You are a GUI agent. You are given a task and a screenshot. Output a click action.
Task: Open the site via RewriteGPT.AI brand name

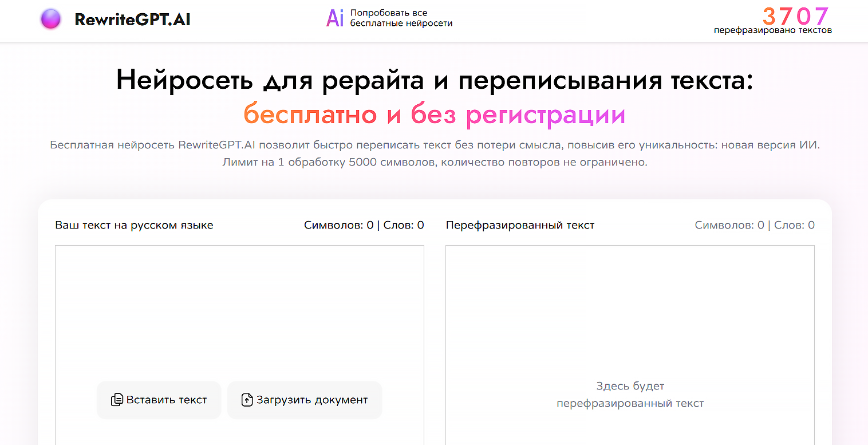coord(133,19)
